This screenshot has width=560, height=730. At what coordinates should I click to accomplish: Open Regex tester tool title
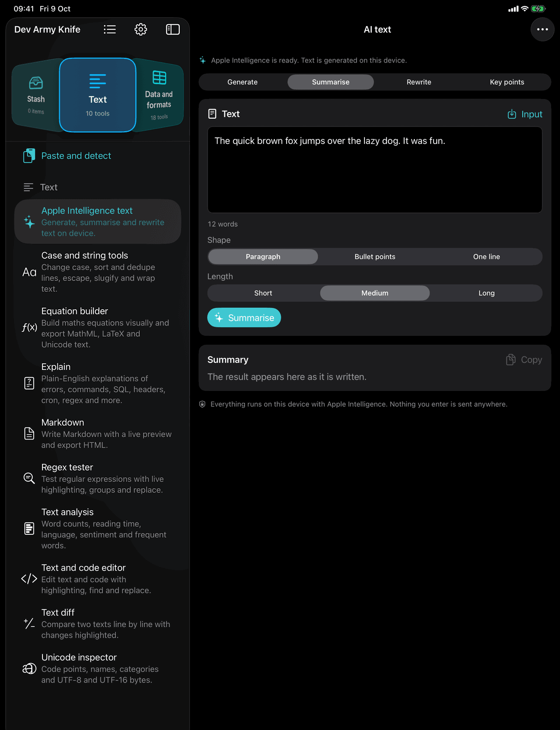pos(67,467)
